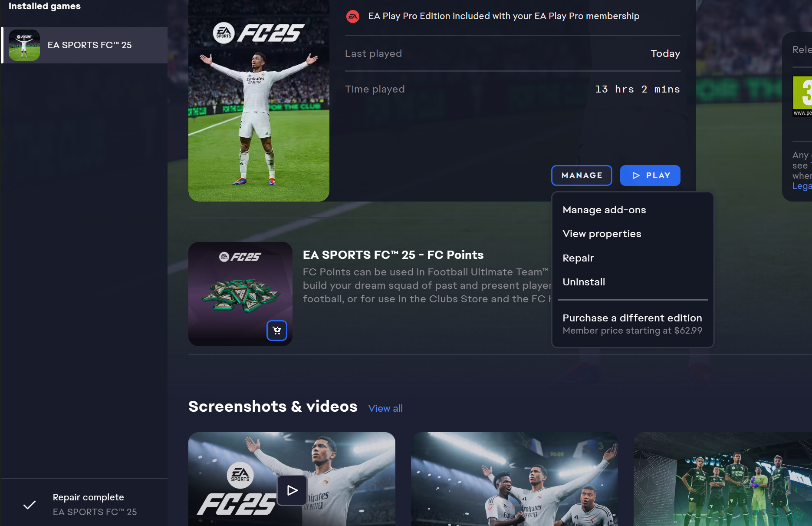812x526 pixels.
Task: Click the FC25 cover art image
Action: tap(259, 100)
